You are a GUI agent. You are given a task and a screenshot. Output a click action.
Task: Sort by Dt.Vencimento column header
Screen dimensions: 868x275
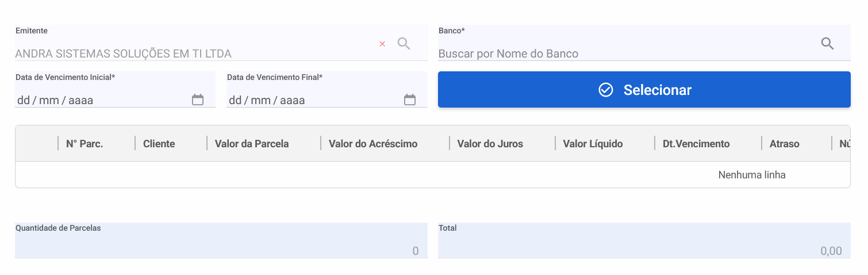coord(696,144)
